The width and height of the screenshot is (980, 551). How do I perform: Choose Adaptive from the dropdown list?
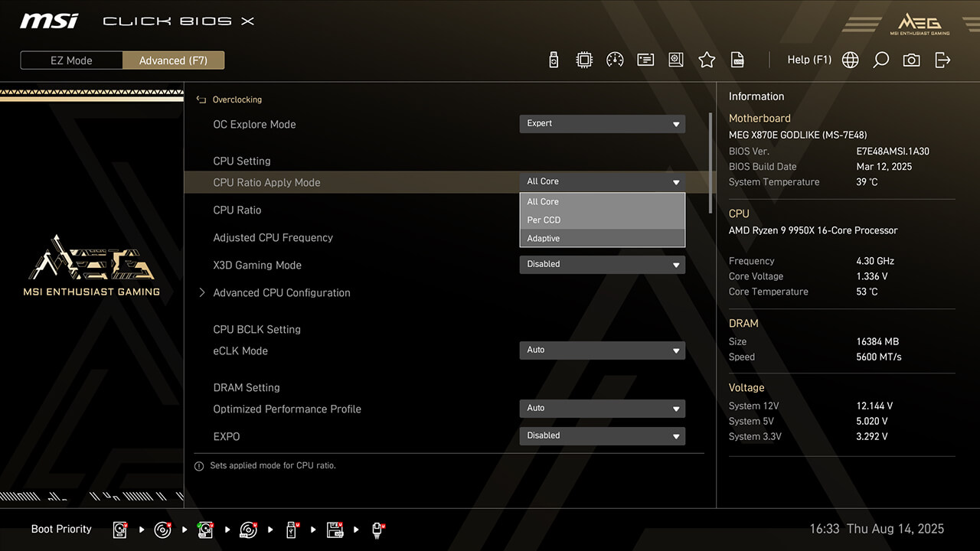(x=602, y=238)
